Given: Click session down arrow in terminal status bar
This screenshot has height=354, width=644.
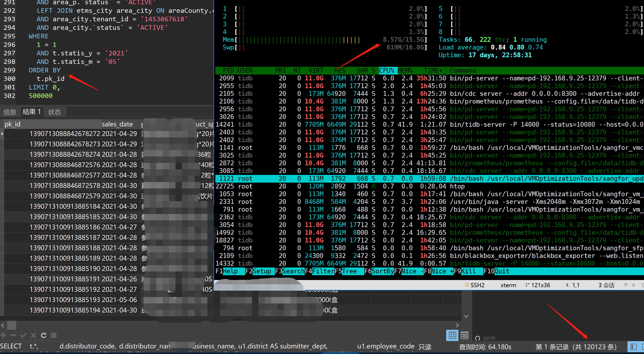Looking at the screenshot, I should [x=634, y=285].
